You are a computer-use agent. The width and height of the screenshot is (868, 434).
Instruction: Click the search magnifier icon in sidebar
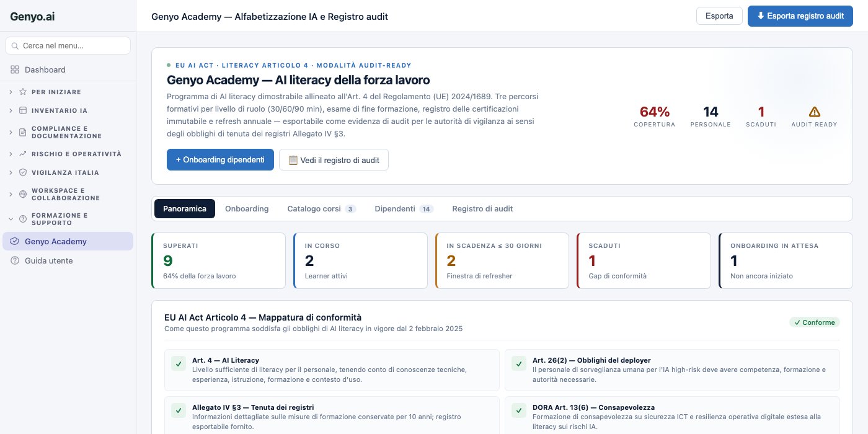coord(15,46)
